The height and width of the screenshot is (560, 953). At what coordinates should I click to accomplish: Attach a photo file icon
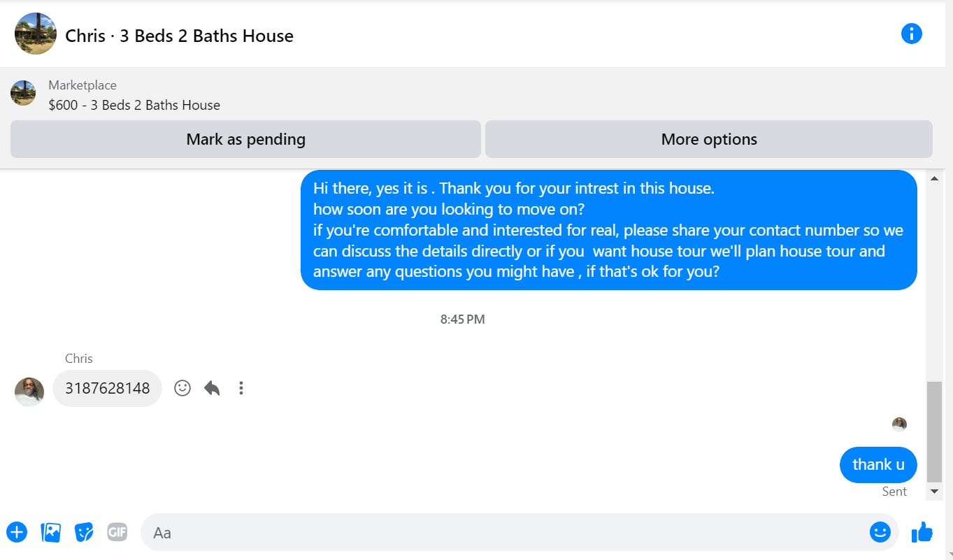point(51,533)
